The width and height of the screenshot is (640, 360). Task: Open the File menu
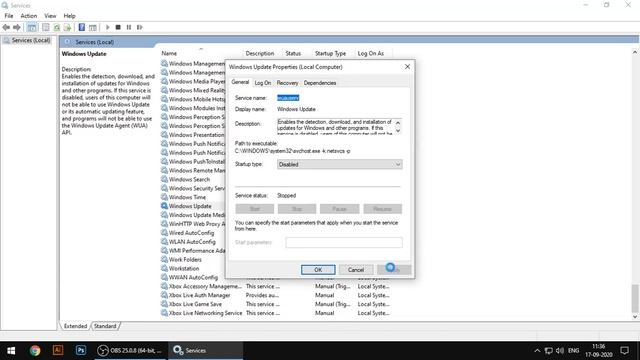[9, 16]
